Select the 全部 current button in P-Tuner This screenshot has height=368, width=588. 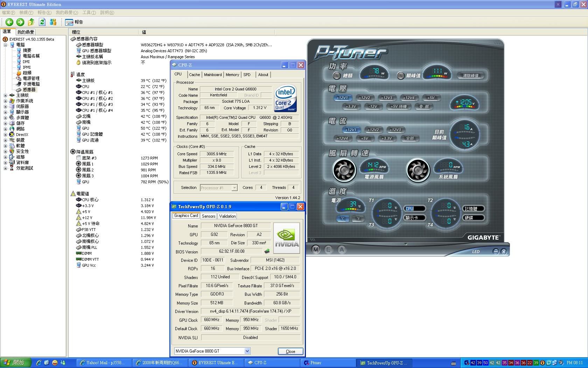click(410, 138)
